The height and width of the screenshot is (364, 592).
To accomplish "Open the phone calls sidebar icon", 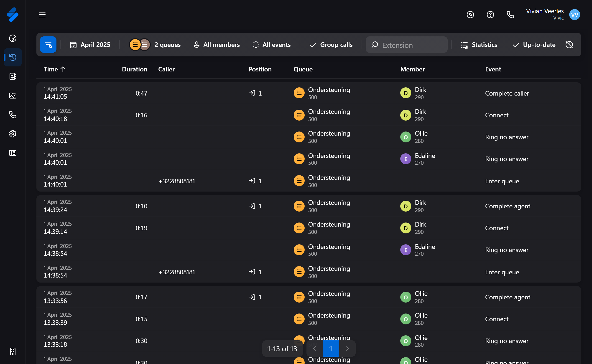I will [13, 115].
